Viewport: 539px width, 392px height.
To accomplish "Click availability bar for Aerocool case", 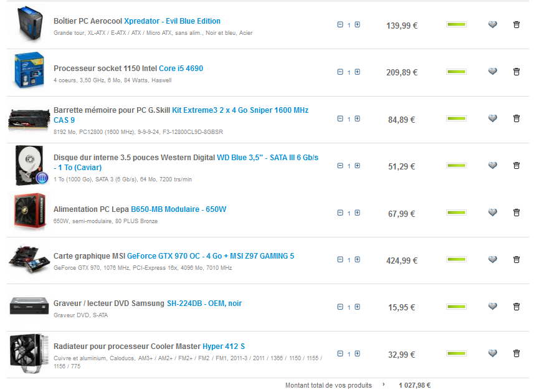I will point(456,24).
